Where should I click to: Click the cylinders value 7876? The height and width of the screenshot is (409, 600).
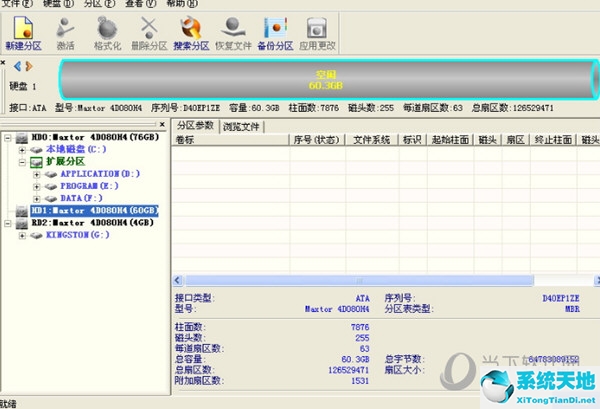(x=360, y=328)
